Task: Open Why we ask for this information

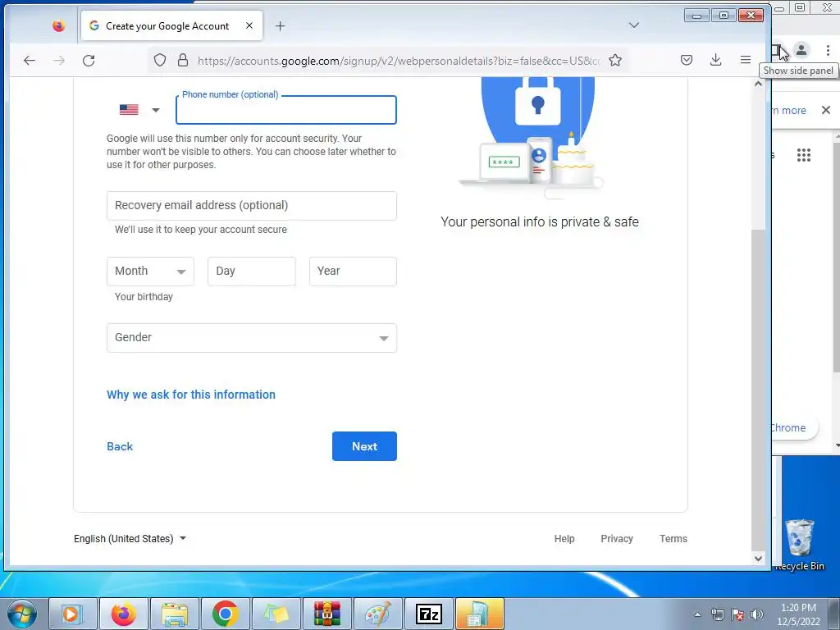Action: point(191,395)
